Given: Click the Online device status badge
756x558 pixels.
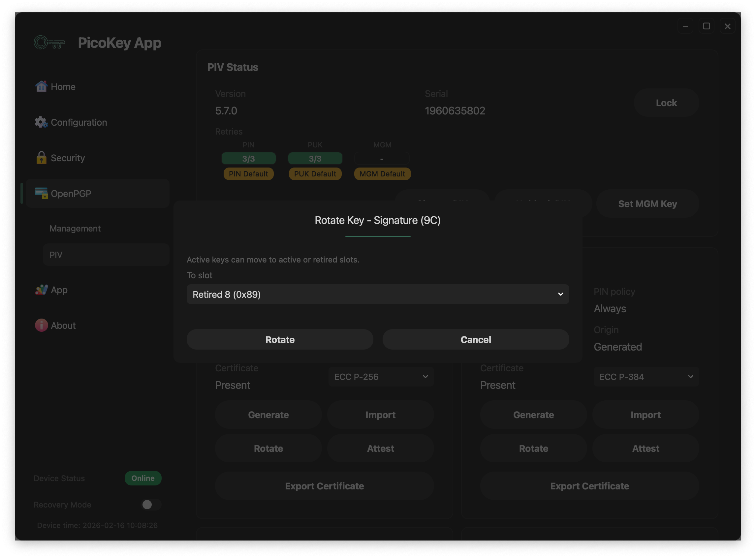Looking at the screenshot, I should tap(143, 478).
